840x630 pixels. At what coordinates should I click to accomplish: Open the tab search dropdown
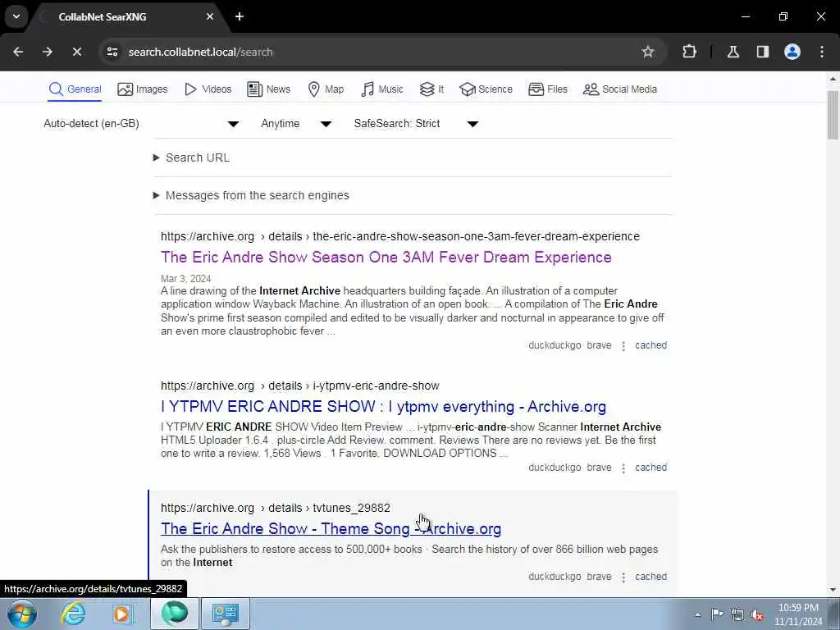point(16,16)
